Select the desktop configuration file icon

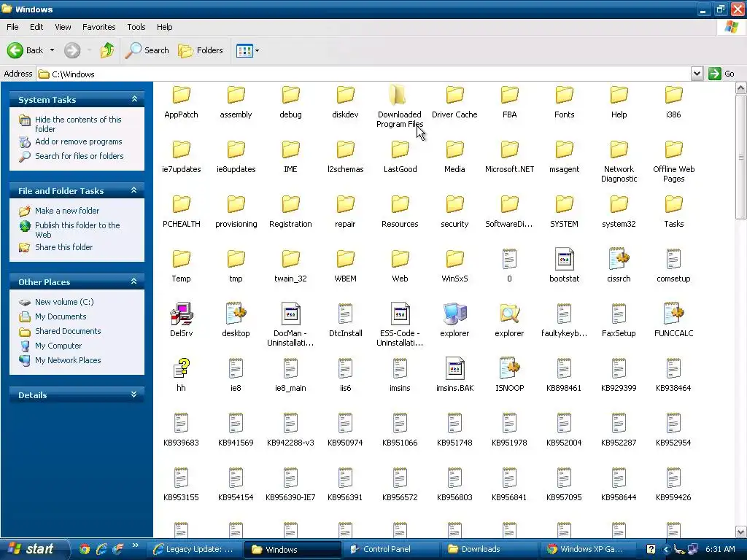click(236, 314)
